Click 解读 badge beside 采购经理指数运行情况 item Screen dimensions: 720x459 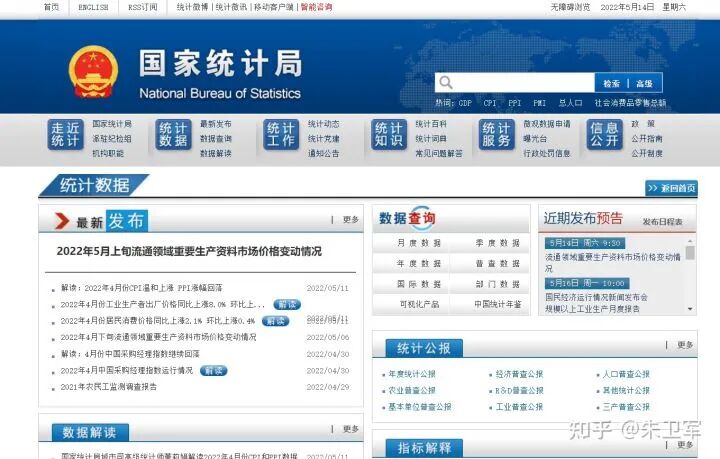[214, 370]
